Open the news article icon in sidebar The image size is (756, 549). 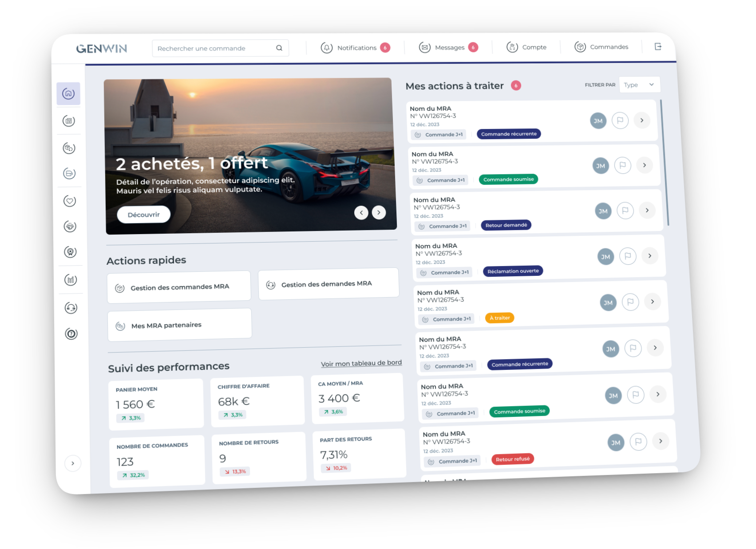pyautogui.click(x=69, y=121)
